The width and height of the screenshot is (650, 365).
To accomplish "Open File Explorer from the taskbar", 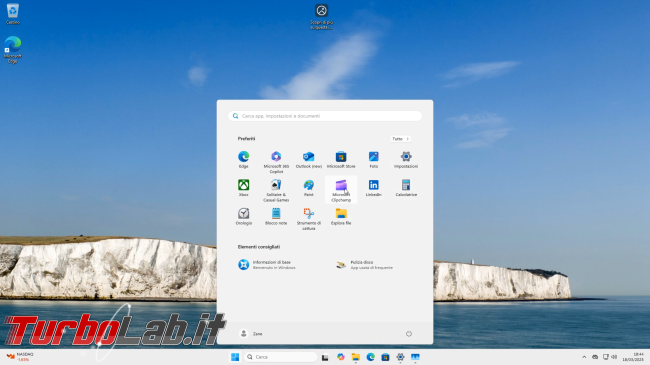I will (356, 357).
